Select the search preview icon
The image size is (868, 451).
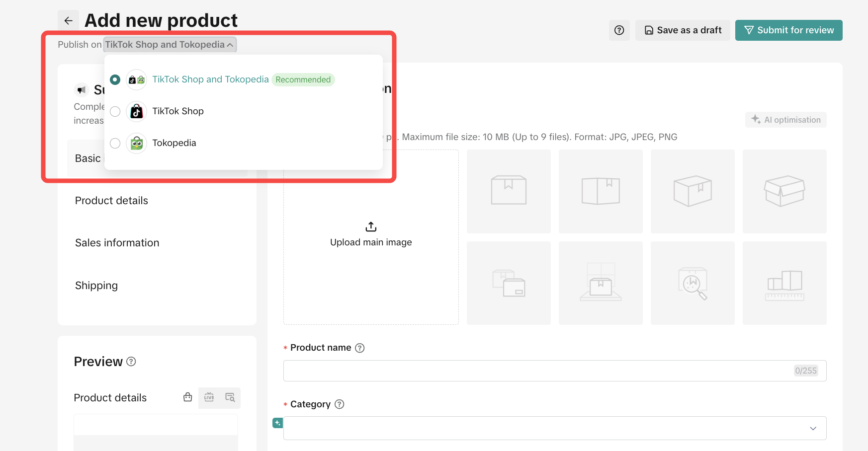230,397
